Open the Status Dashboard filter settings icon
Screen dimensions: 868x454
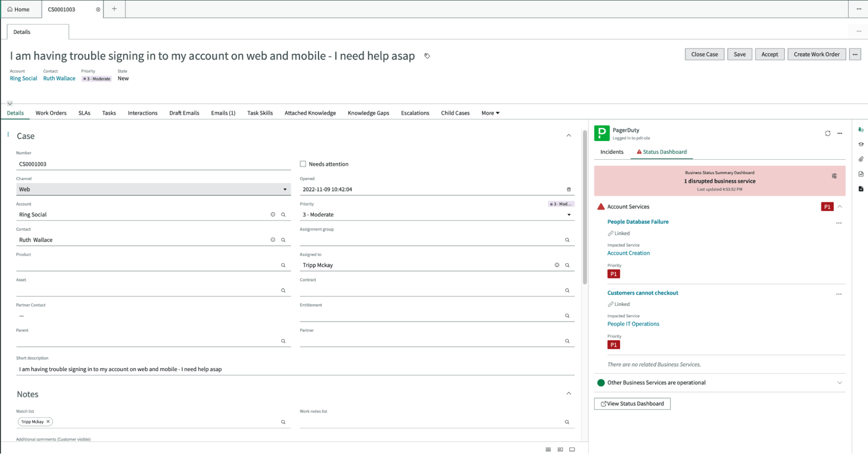(834, 176)
